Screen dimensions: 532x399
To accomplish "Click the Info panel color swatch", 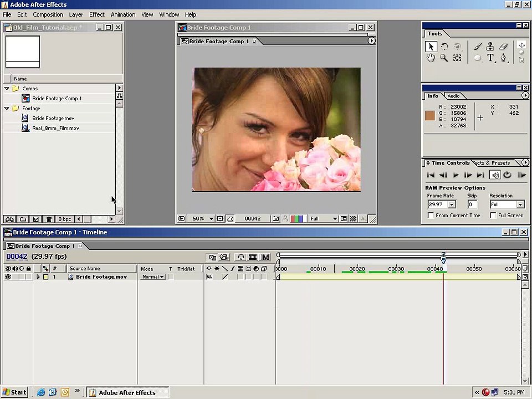I will click(430, 116).
